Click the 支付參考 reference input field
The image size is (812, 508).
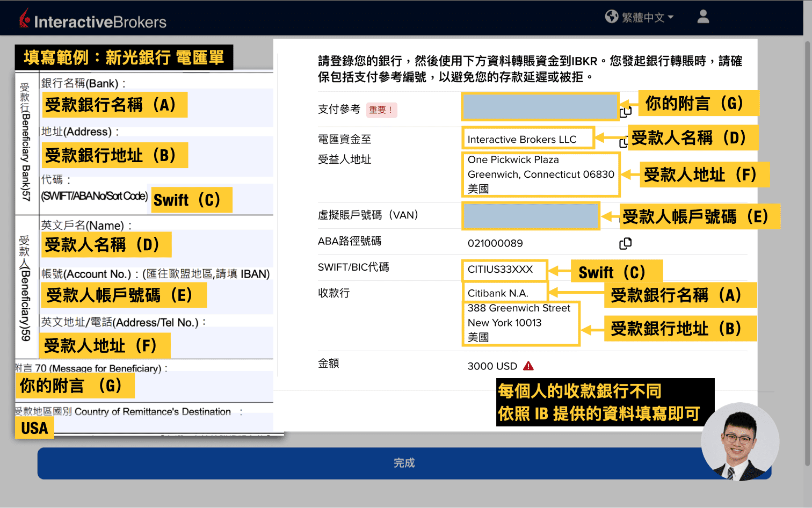[539, 106]
